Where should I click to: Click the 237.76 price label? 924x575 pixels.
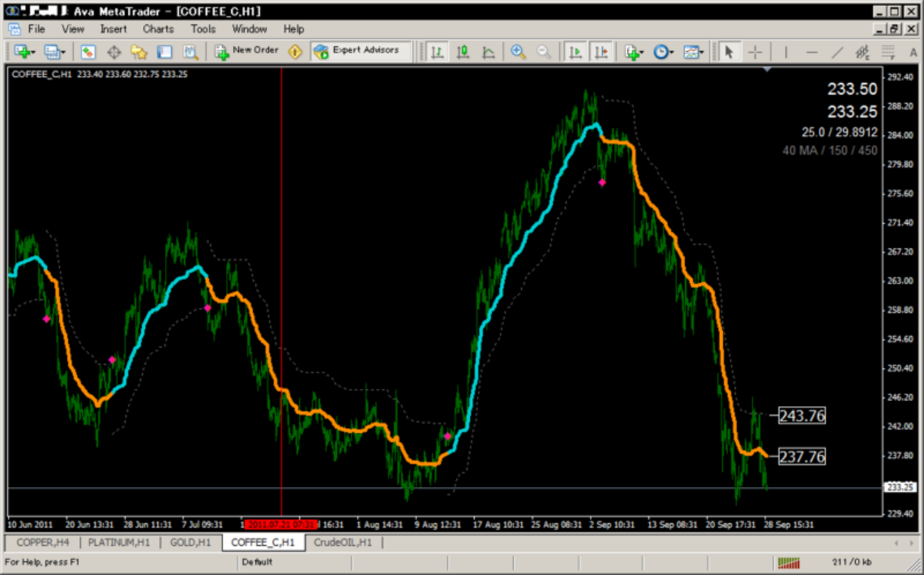tap(802, 457)
